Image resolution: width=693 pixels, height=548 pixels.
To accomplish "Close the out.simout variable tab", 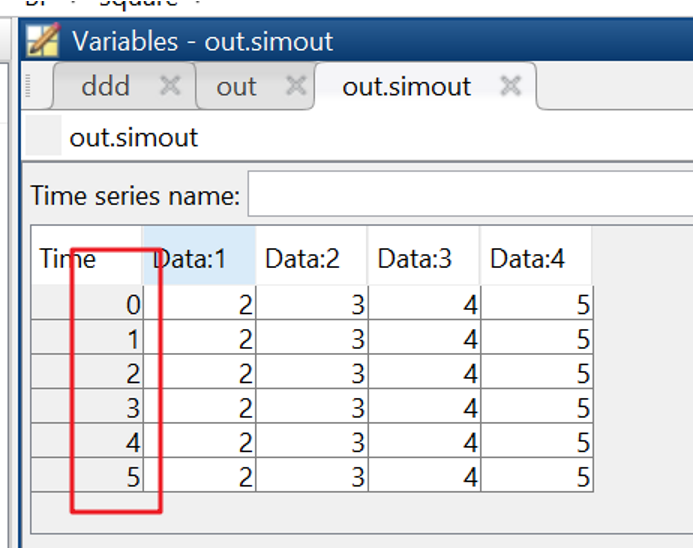I will [x=511, y=86].
